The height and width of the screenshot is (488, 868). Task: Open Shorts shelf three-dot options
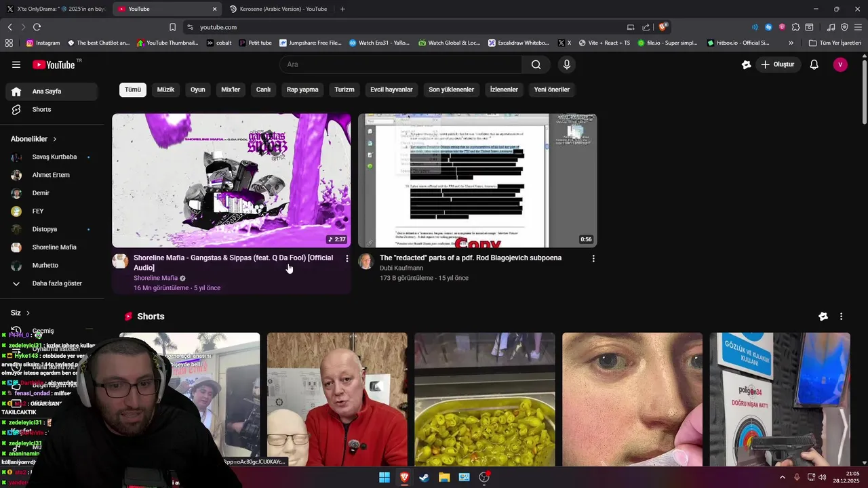[841, 317]
